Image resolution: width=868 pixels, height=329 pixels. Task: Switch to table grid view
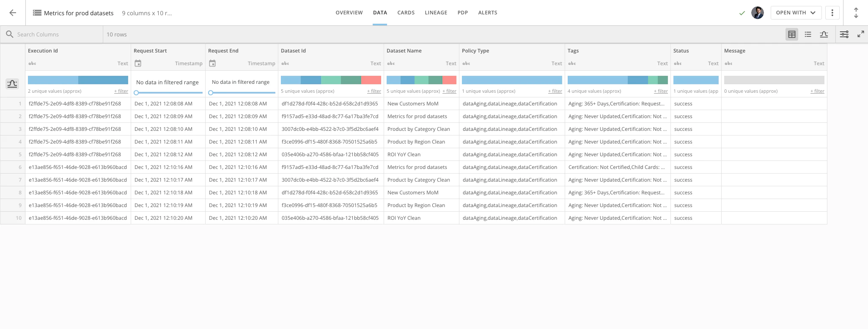coord(792,34)
